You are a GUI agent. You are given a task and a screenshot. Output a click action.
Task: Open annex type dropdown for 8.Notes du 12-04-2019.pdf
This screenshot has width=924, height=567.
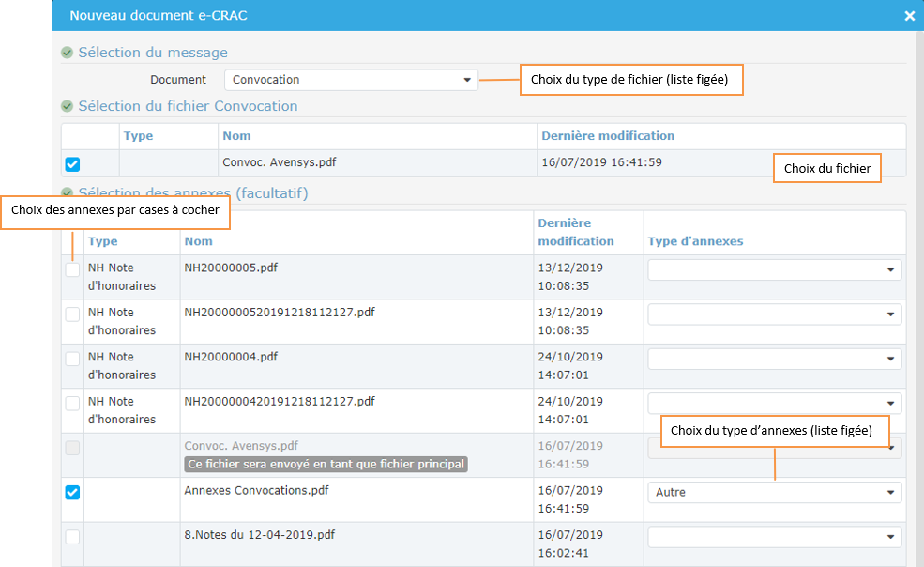[x=774, y=536]
